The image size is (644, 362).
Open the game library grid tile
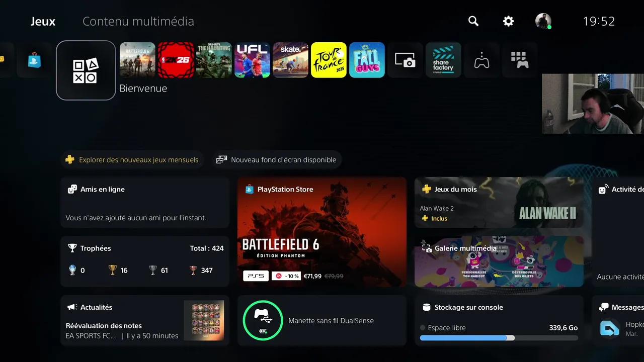coord(520,60)
